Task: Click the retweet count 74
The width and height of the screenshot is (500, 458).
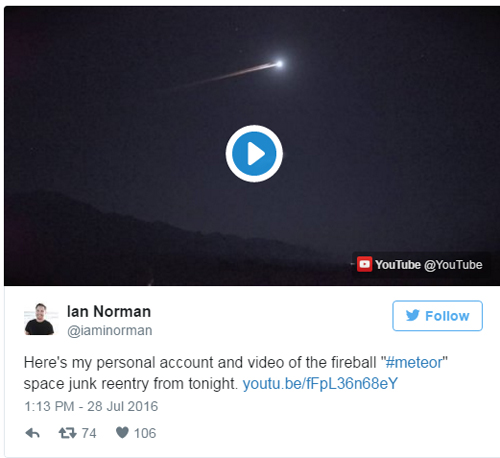Action: 89,433
